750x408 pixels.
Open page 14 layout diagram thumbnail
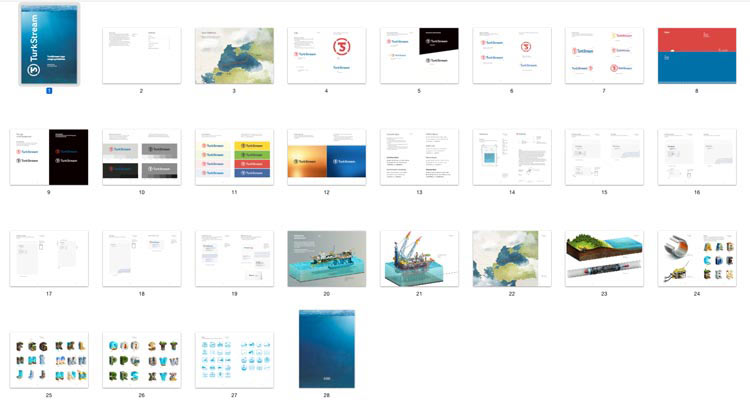pos(512,157)
